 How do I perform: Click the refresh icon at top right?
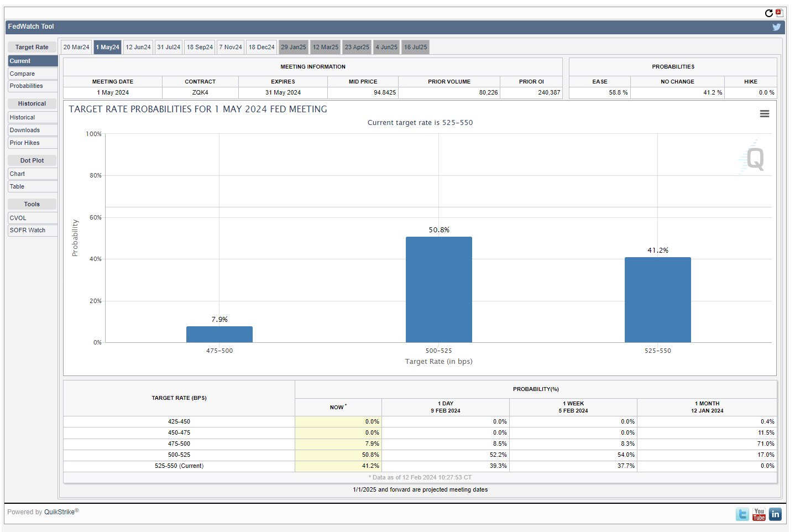click(768, 13)
